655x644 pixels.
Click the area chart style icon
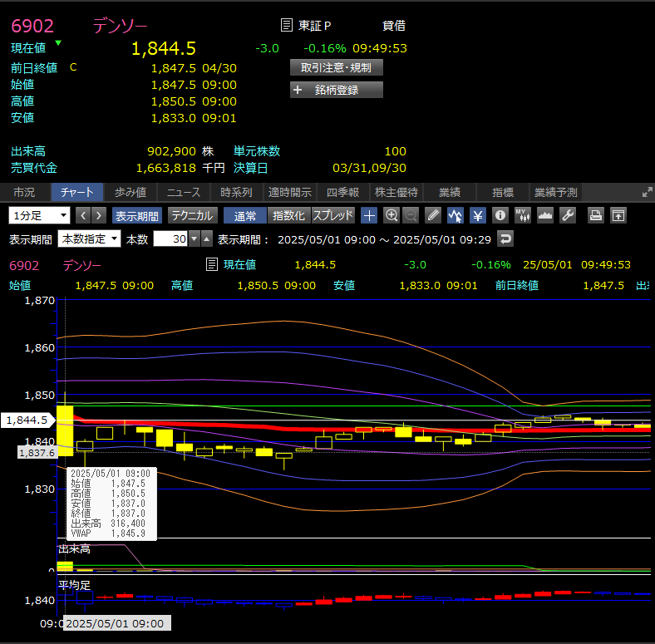545,215
